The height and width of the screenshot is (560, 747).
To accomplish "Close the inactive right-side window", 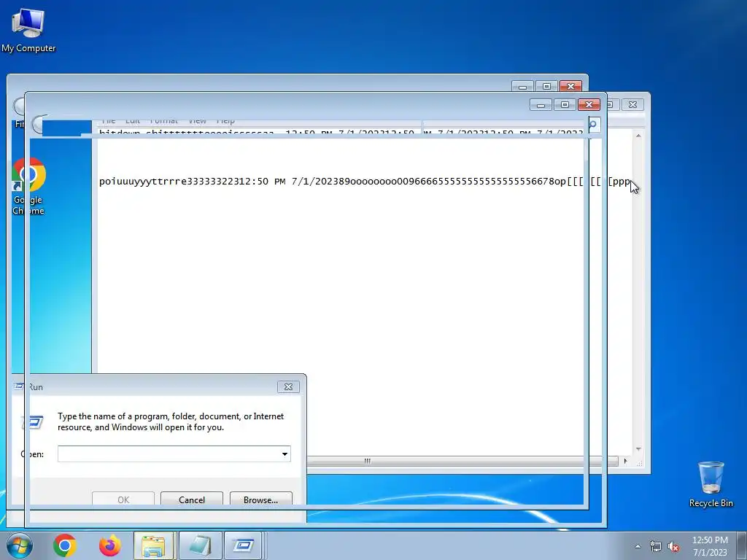I will [x=632, y=104].
